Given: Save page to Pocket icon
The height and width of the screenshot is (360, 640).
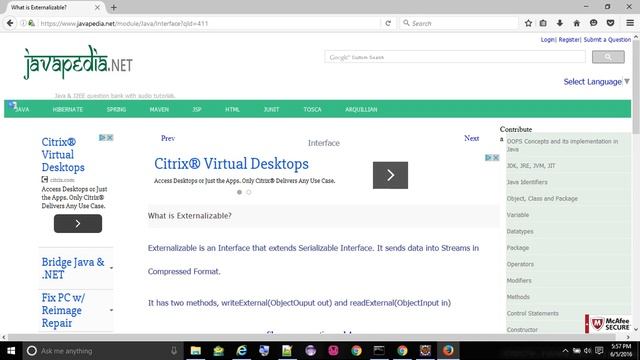Looking at the screenshot, I should pos(610,23).
